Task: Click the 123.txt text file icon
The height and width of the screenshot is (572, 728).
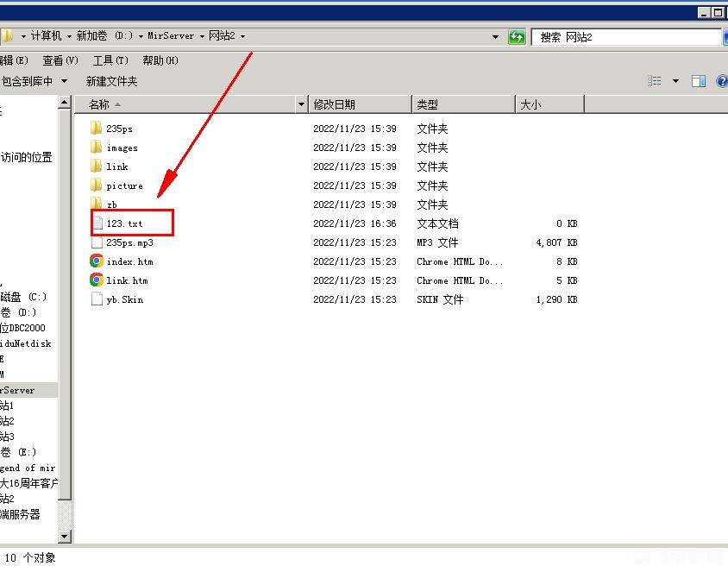Action: [97, 223]
